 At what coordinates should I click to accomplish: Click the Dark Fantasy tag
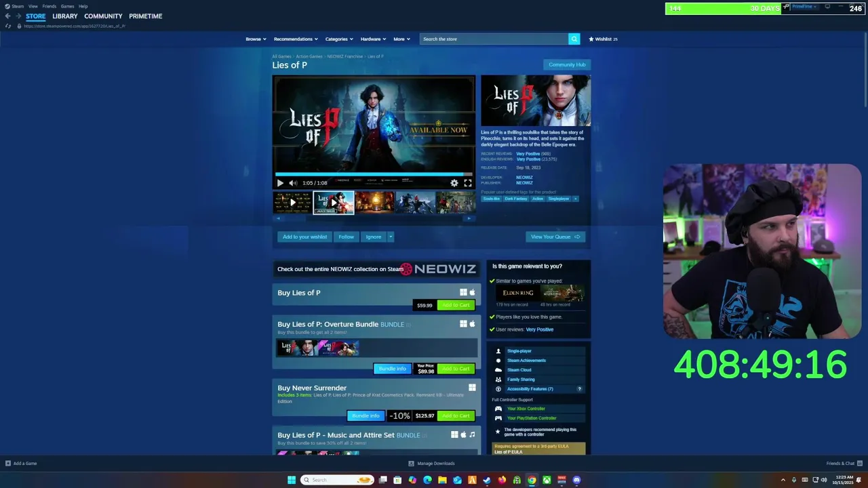tap(515, 199)
